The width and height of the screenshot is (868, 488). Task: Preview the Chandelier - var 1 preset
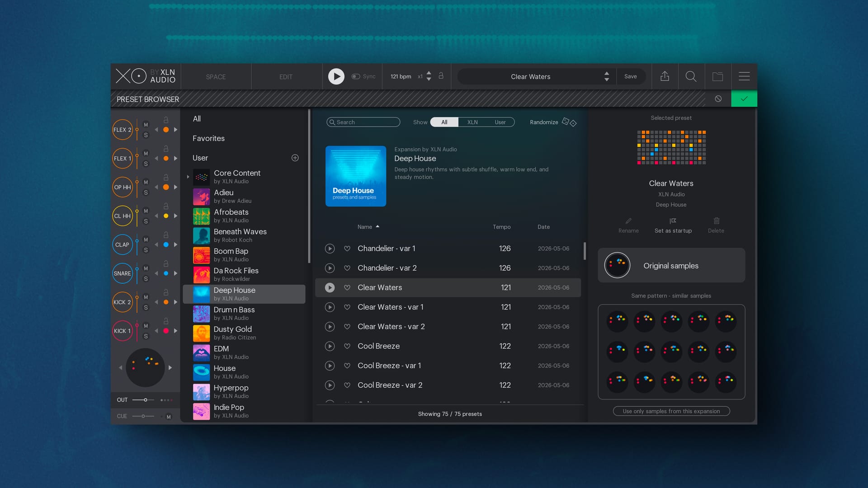[x=330, y=249]
